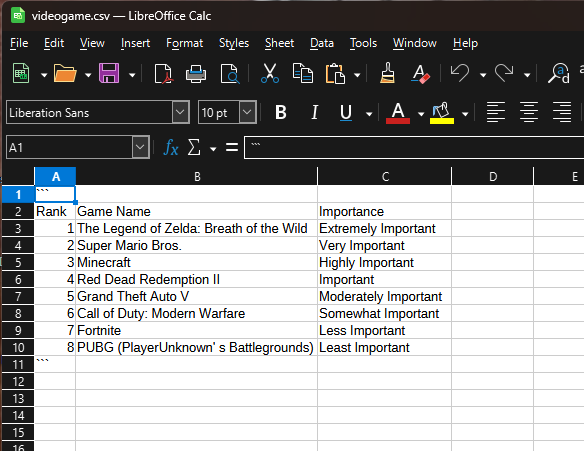The height and width of the screenshot is (451, 584).
Task: Expand the Open recent files arrow
Action: [x=88, y=75]
